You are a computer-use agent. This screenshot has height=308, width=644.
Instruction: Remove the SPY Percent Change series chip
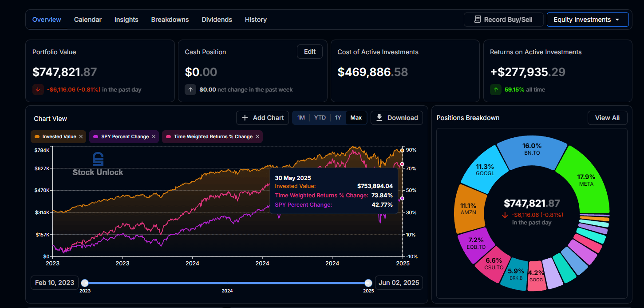[x=154, y=137]
